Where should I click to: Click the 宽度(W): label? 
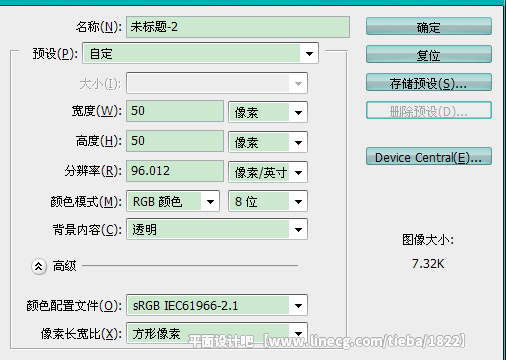97,111
